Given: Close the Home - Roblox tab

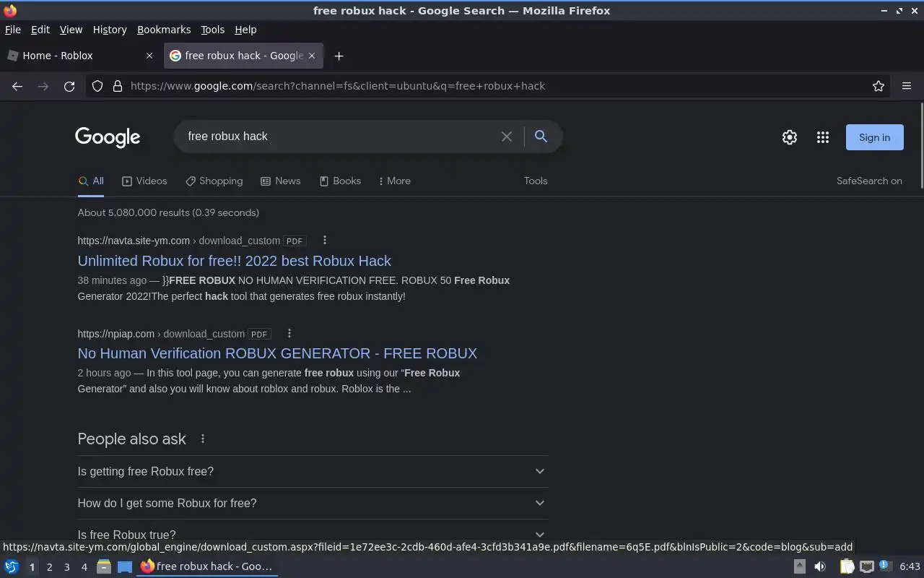Looking at the screenshot, I should click(149, 56).
